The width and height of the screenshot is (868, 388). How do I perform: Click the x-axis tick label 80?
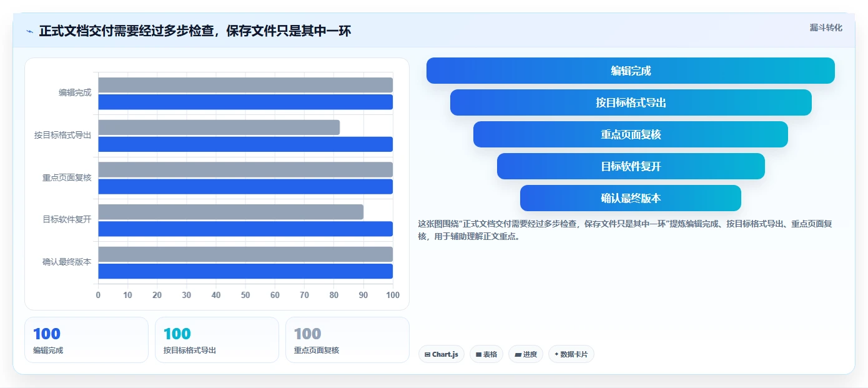coord(334,295)
